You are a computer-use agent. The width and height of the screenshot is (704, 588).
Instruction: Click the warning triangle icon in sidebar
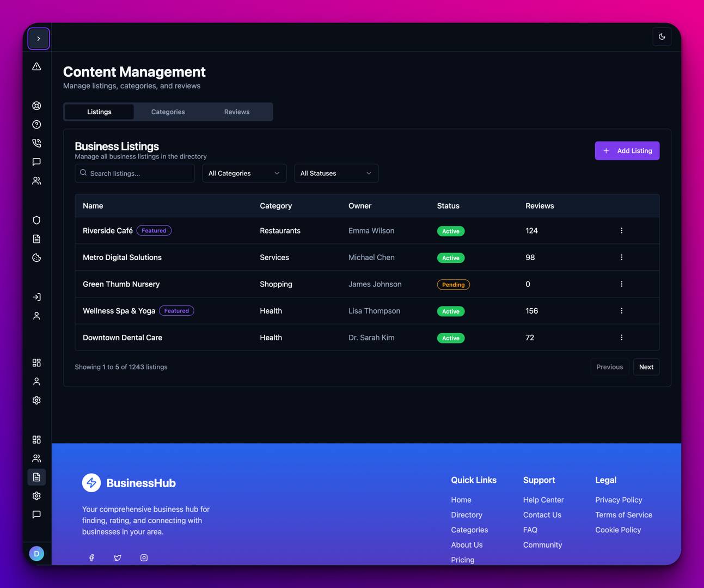[36, 66]
